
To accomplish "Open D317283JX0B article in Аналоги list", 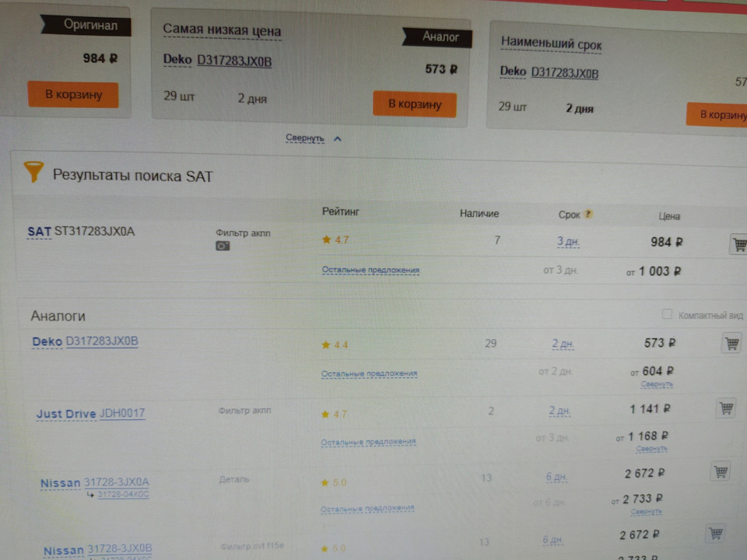I will point(102,341).
